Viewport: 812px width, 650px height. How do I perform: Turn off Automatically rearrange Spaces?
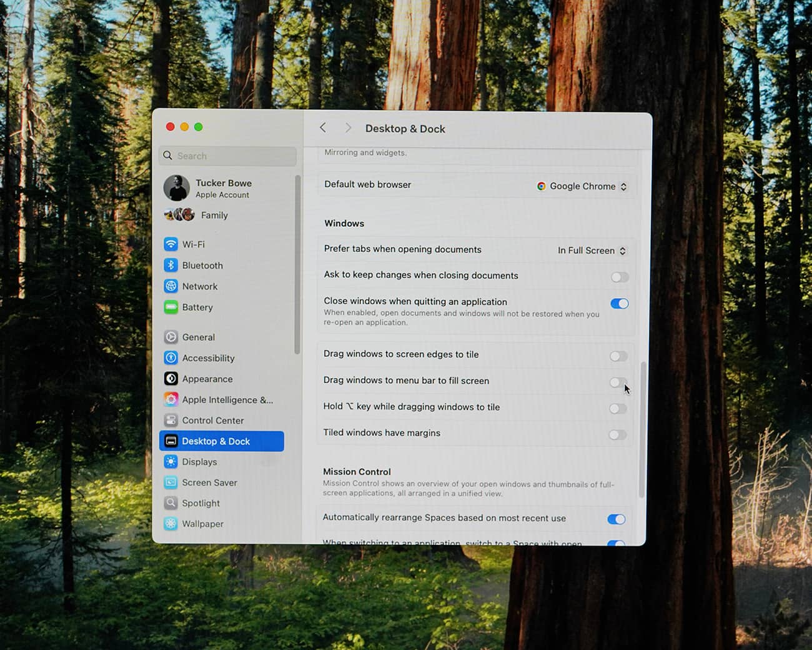616,519
